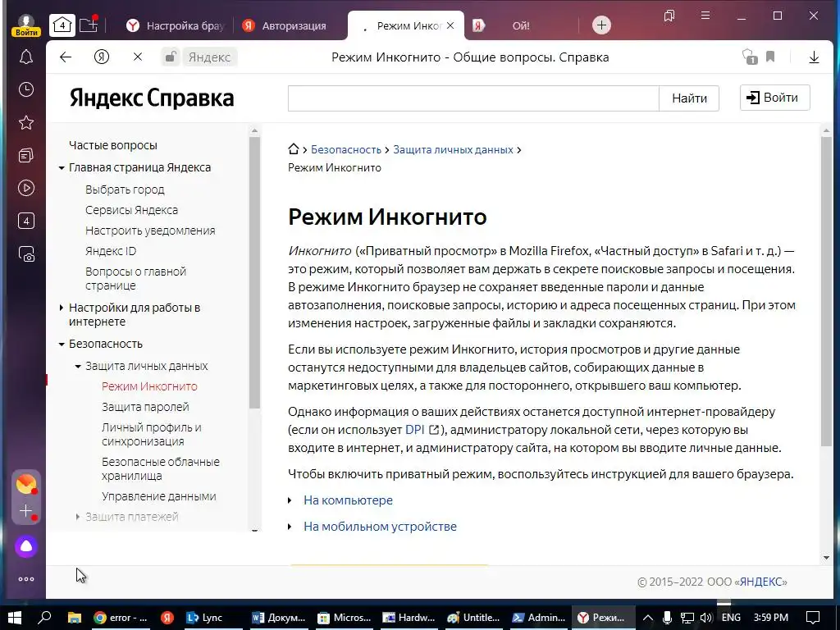Switch to Авторизация tab
840x630 pixels.
coord(286,25)
